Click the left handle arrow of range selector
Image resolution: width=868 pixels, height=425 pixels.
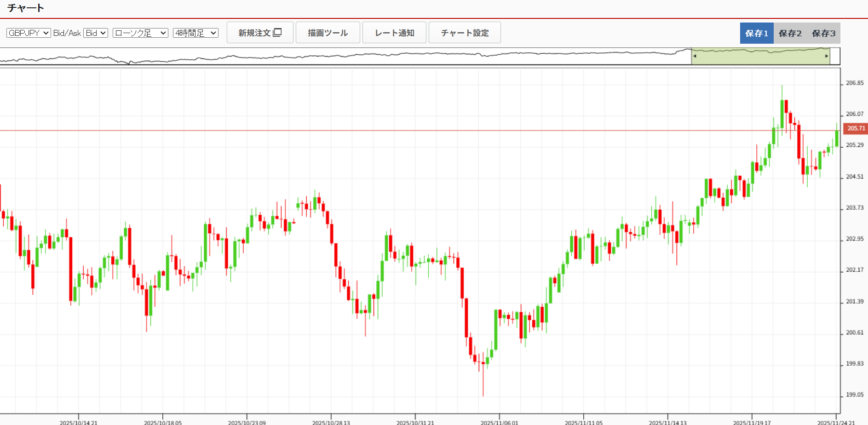pos(695,56)
